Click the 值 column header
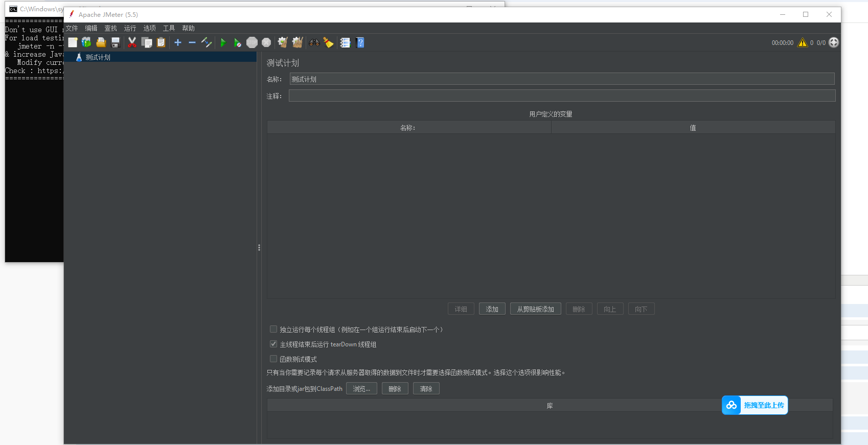Image resolution: width=868 pixels, height=445 pixels. coord(693,128)
